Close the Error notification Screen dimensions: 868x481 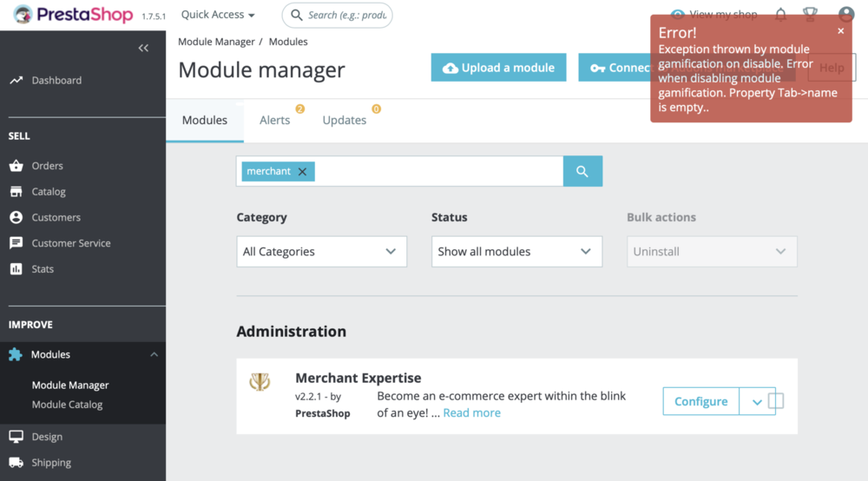pos(840,31)
